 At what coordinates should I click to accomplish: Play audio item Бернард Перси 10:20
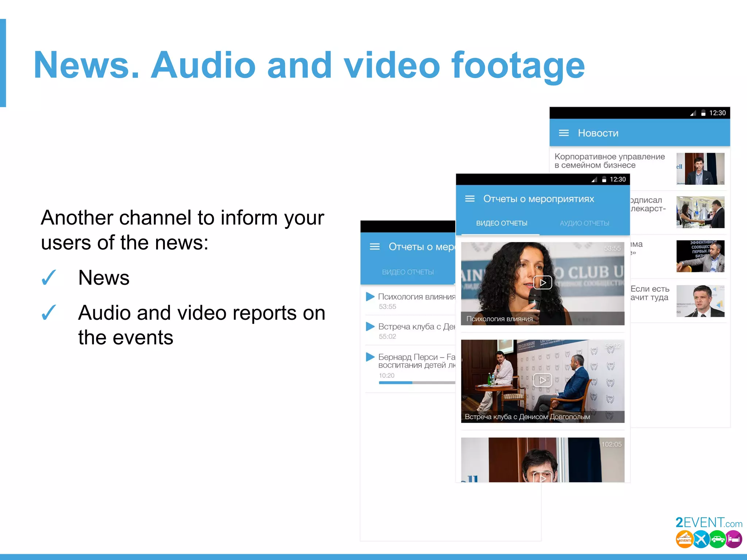[370, 357]
